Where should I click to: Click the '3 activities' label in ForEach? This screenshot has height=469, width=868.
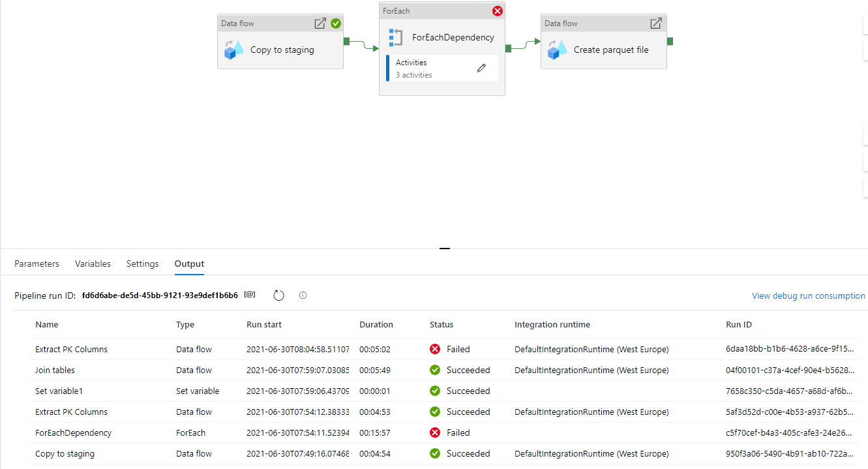coord(413,75)
